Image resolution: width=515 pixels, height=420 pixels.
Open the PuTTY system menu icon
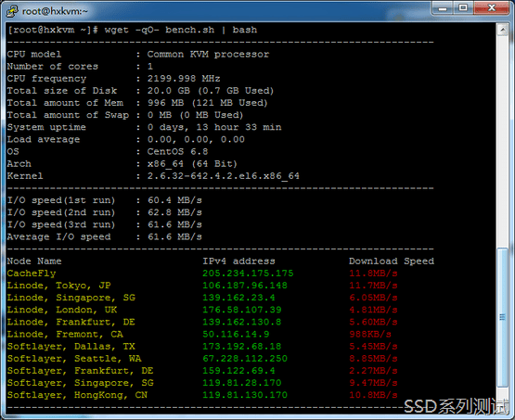(x=12, y=11)
